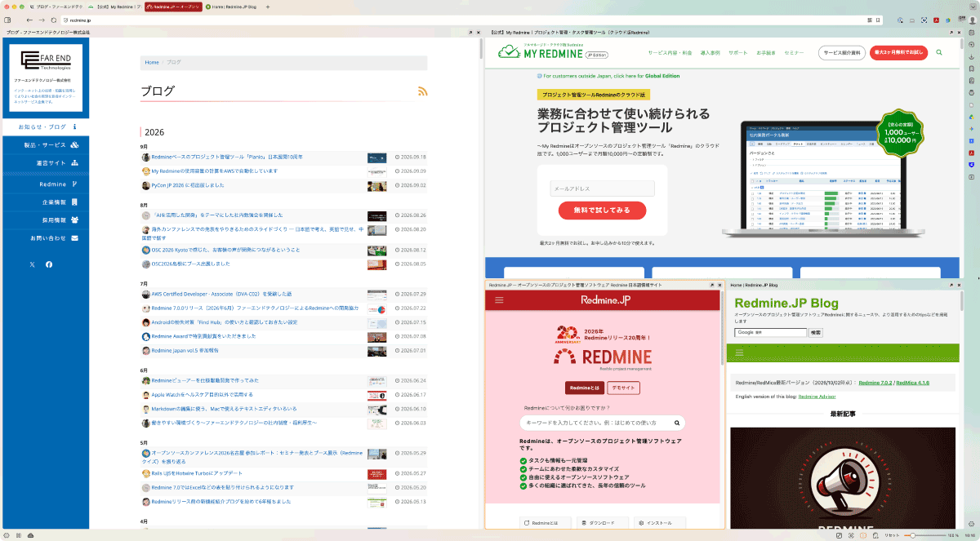The image size is (980, 541).
Task: Open the Redmine item in the Far End sidebar
Action: click(46, 184)
